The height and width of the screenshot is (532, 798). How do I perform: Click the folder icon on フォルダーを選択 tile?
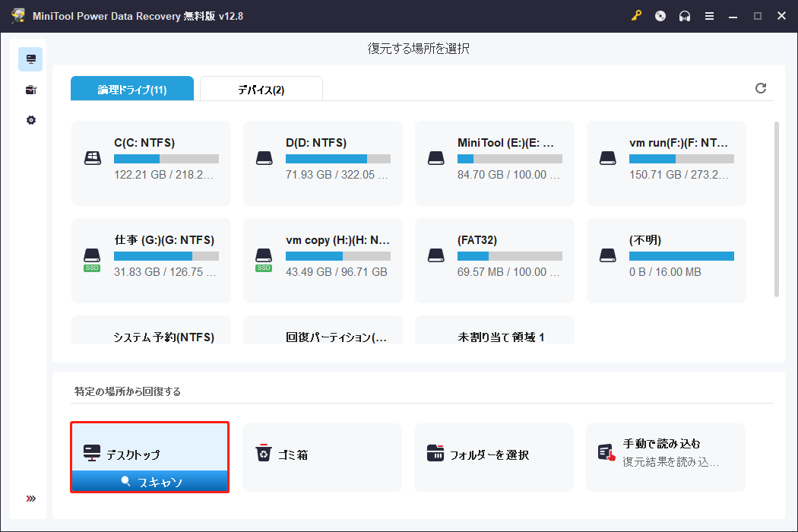[435, 452]
